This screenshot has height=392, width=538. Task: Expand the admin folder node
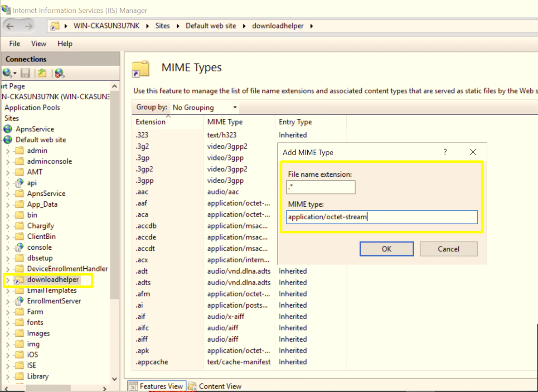click(8, 151)
